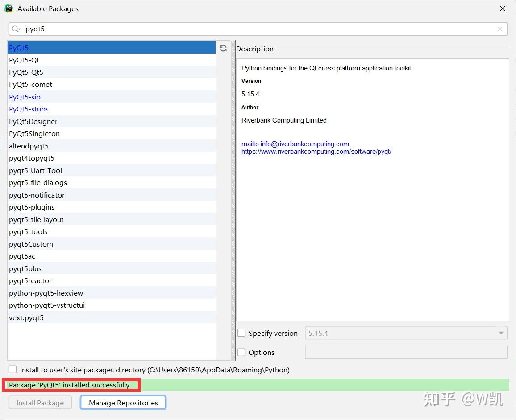Open the 5.15.4 version dropdown

[x=406, y=333]
